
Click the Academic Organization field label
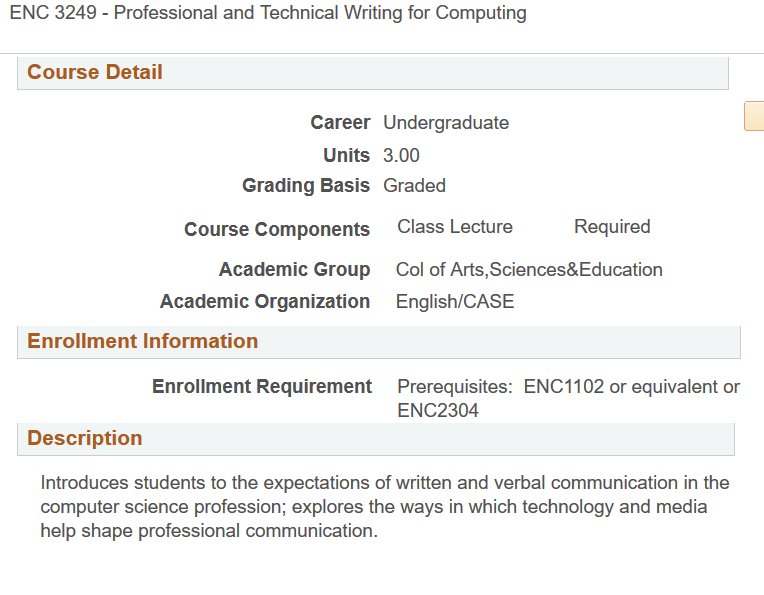click(265, 302)
